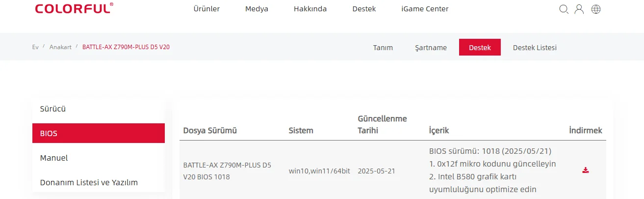
Task: Click the Ev breadcrumb link
Action: pos(35,47)
